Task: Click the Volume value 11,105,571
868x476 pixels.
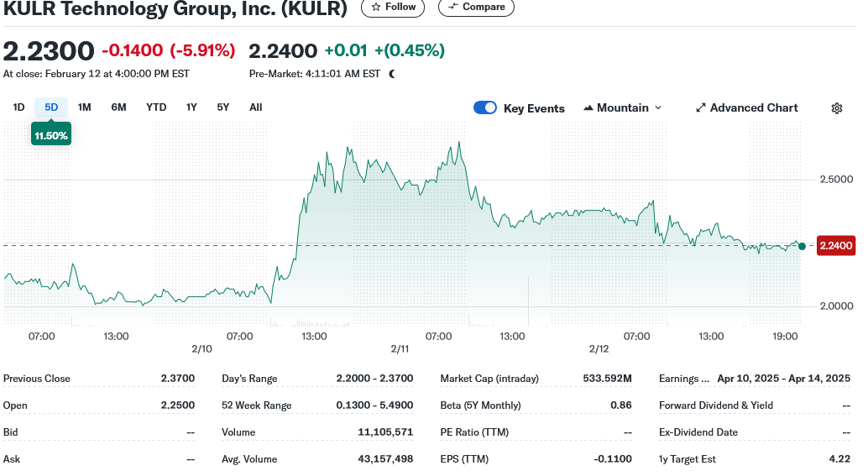Action: coord(385,432)
